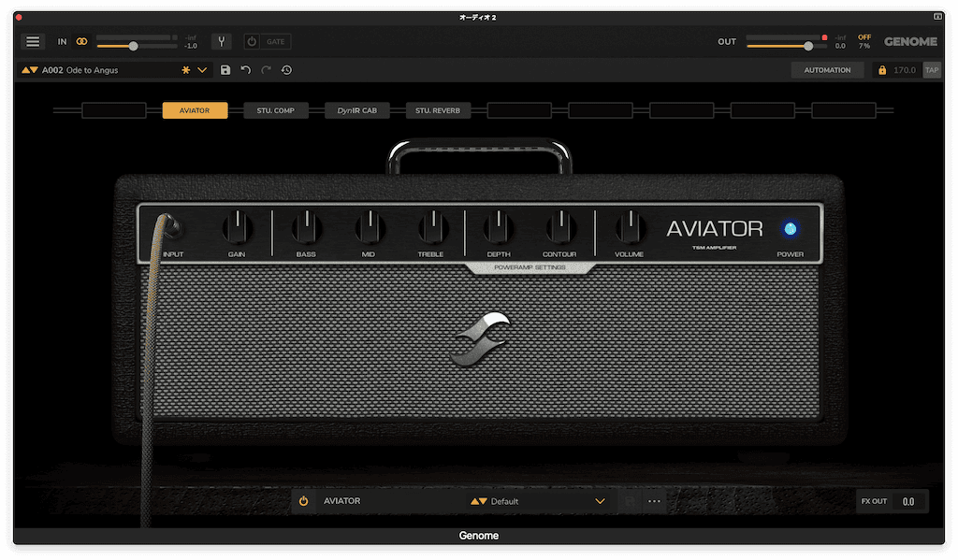This screenshot has height=560, width=958.
Task: Click the TREBLE knob
Action: pos(432,227)
